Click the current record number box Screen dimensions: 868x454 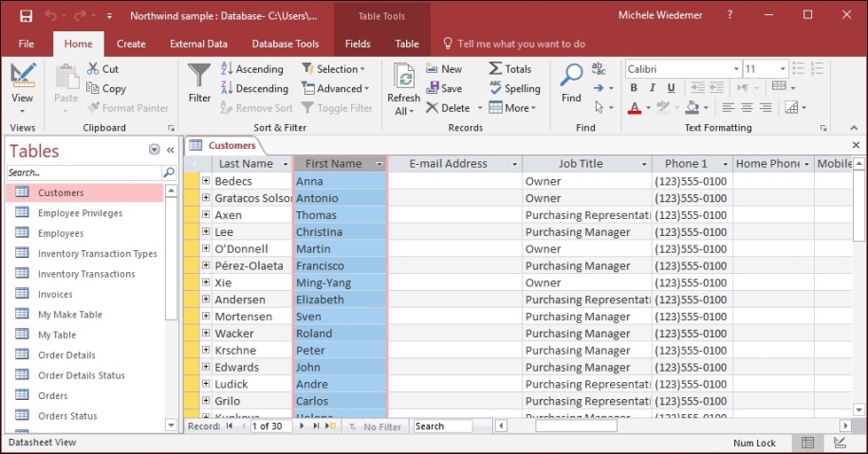coord(270,427)
